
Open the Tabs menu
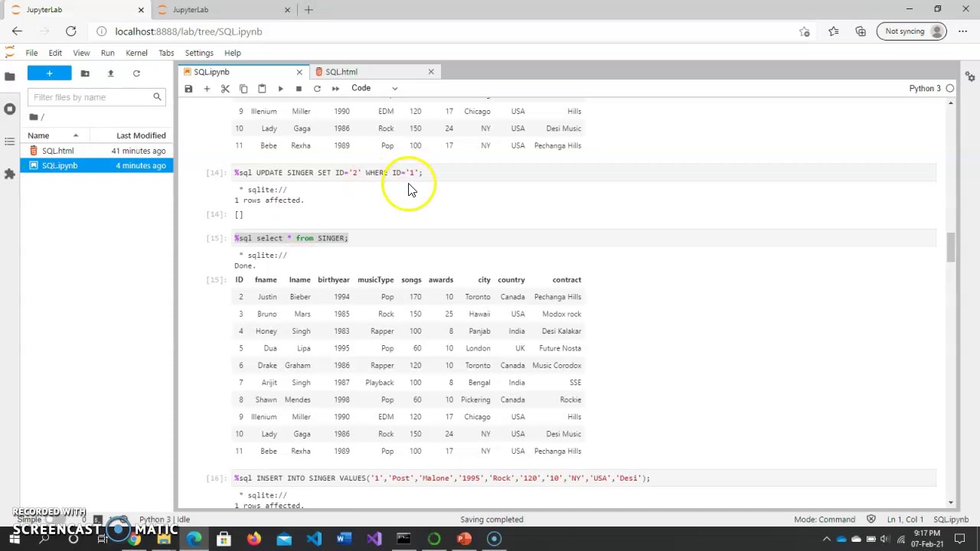pyautogui.click(x=166, y=53)
